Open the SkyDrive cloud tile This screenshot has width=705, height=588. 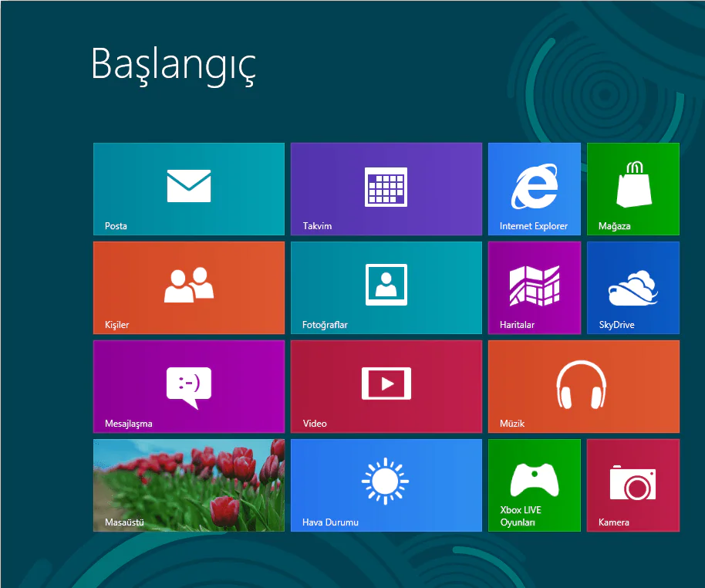point(632,287)
